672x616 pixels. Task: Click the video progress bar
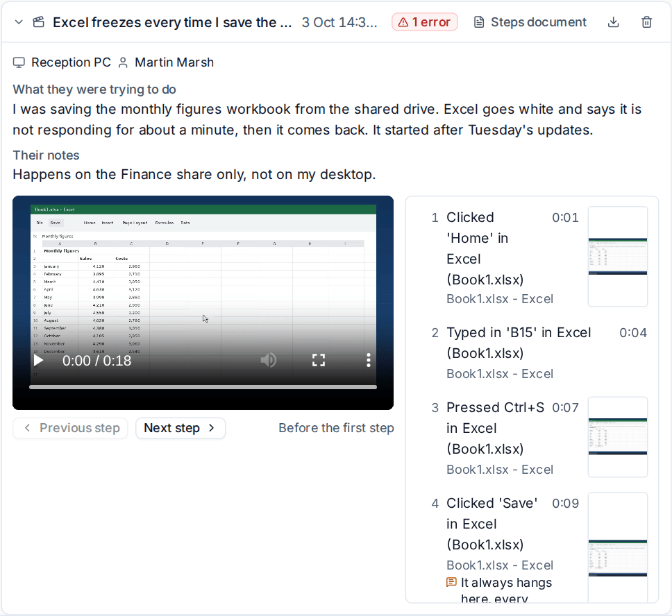pos(203,387)
